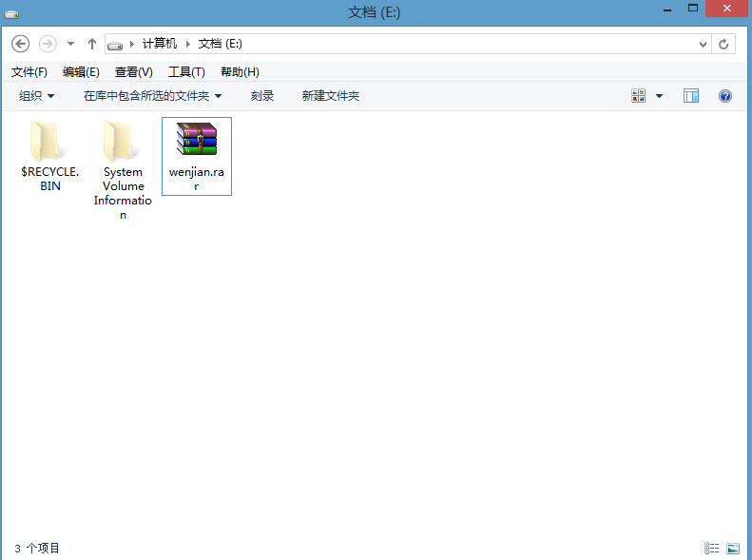Expand the chevron before 计算机
The width and height of the screenshot is (752, 560).
coord(132,44)
